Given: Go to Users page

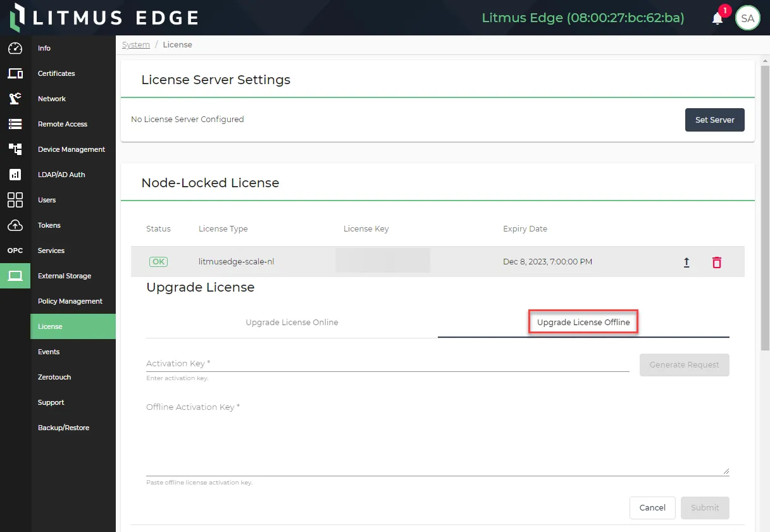Looking at the screenshot, I should [x=73, y=200].
